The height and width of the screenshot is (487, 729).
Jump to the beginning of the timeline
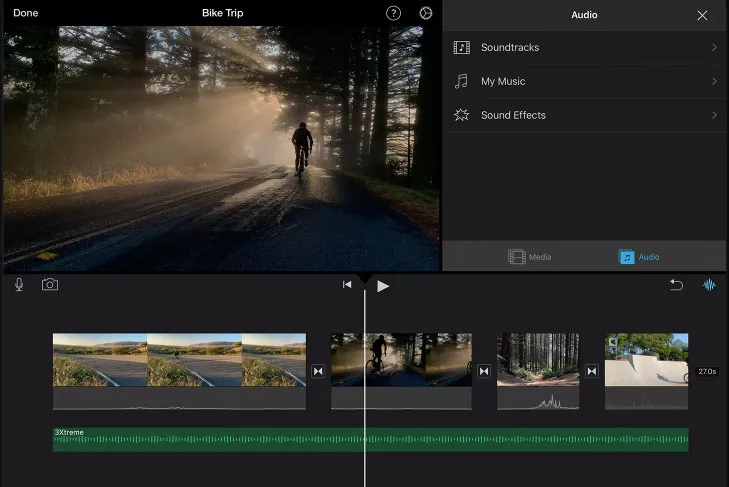pos(347,285)
